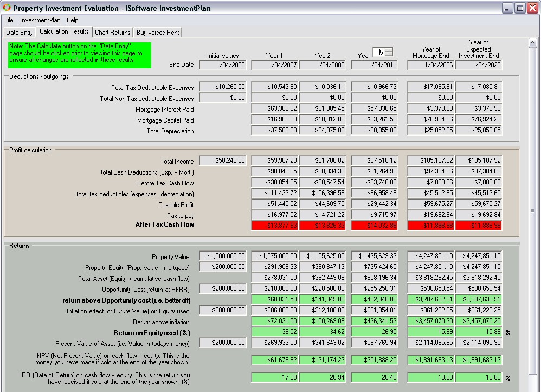Click red After Tax Cash Flow -$13,877.83
This screenshot has height=392, width=541.
[x=275, y=226]
